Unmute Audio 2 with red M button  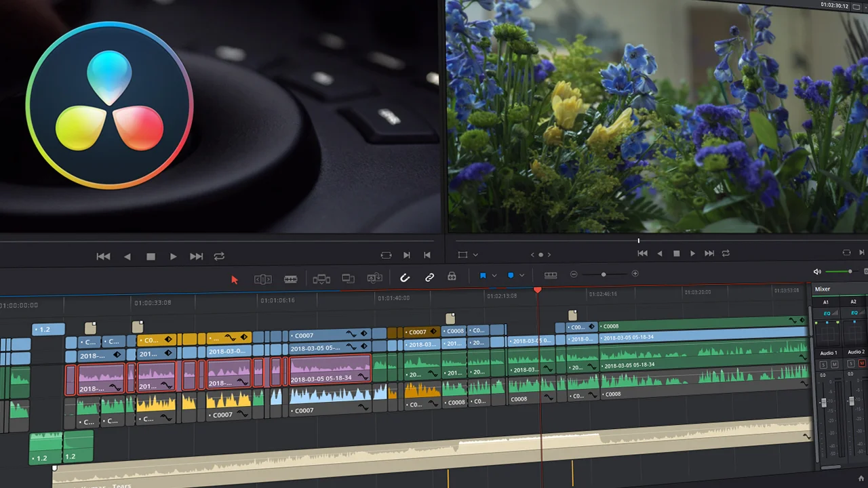[x=862, y=364]
